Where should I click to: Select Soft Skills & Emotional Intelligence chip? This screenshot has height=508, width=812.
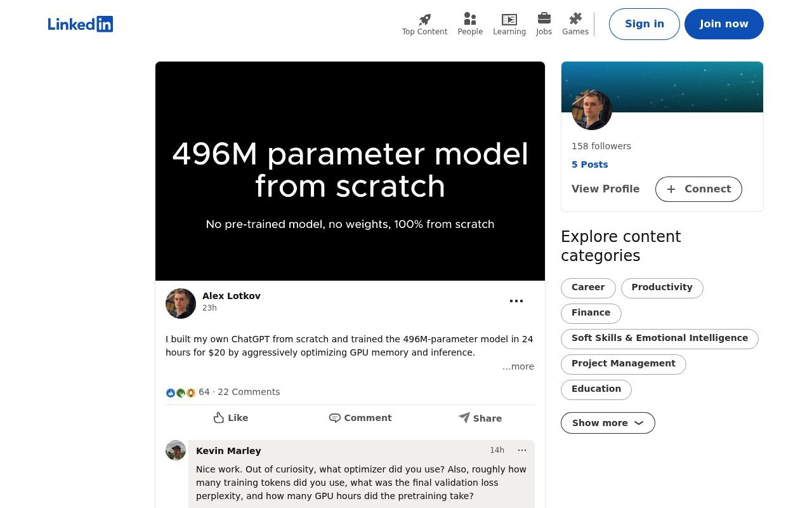click(x=660, y=338)
